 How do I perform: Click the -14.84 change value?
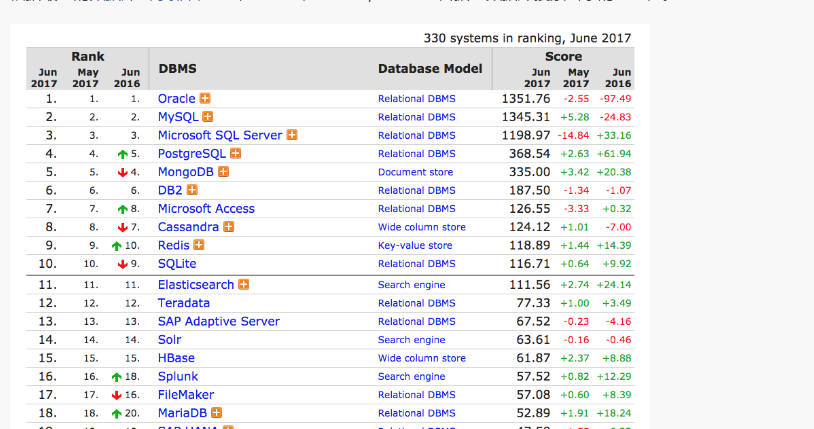click(x=573, y=136)
